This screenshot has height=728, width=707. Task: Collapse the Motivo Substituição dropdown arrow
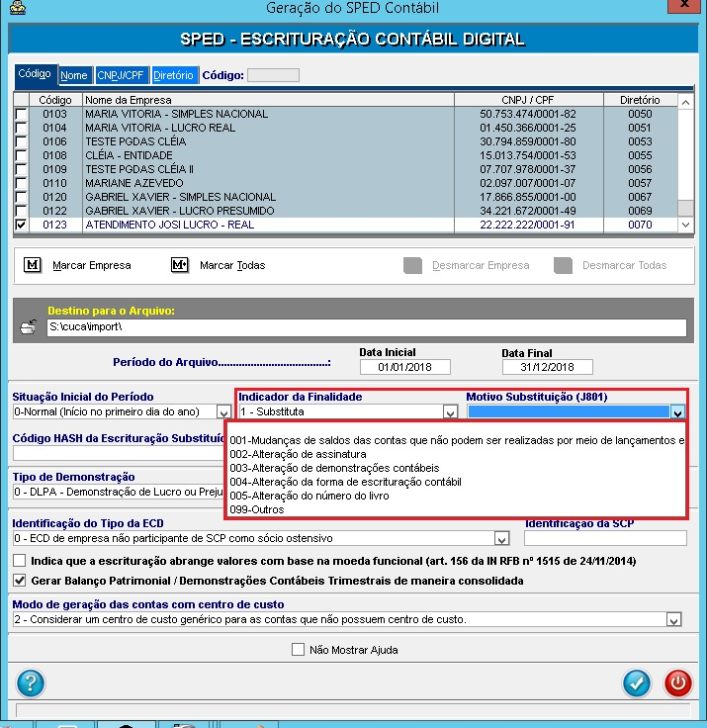coord(677,411)
